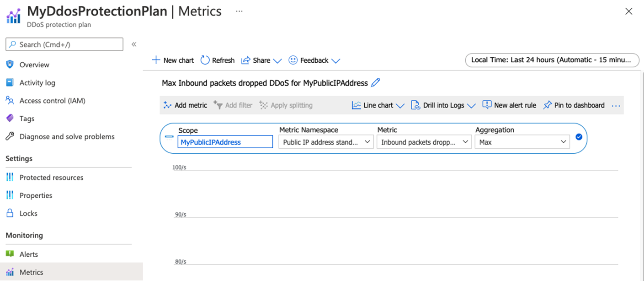
Task: Select Access control (IAM)
Action: [x=52, y=100]
